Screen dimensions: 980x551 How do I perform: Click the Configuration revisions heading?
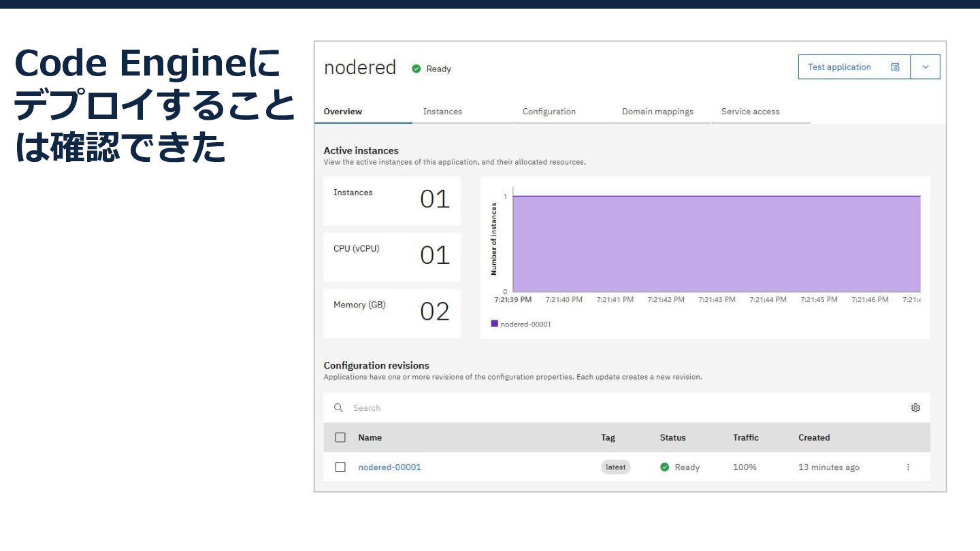point(376,365)
